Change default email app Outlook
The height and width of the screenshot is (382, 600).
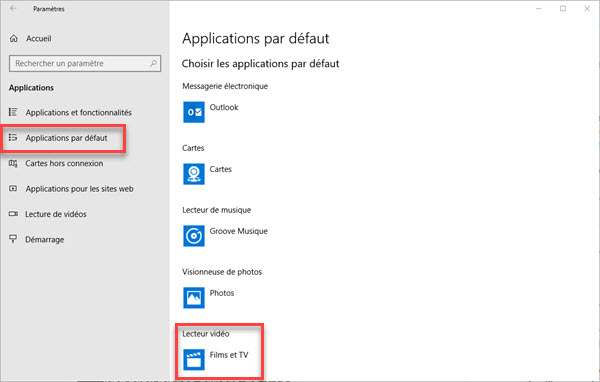point(211,112)
